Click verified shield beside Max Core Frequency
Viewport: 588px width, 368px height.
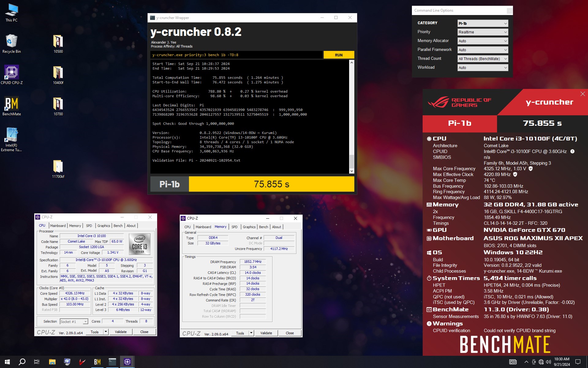(x=531, y=168)
